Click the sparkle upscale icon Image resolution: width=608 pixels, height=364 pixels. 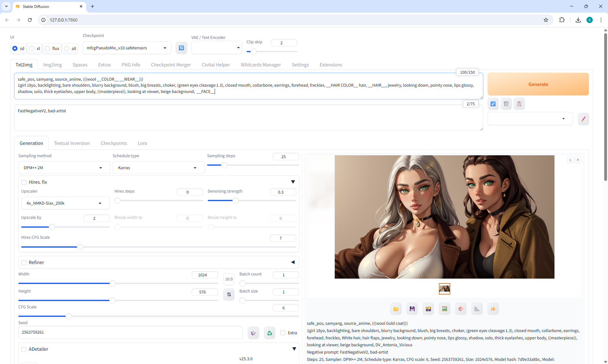(493, 309)
